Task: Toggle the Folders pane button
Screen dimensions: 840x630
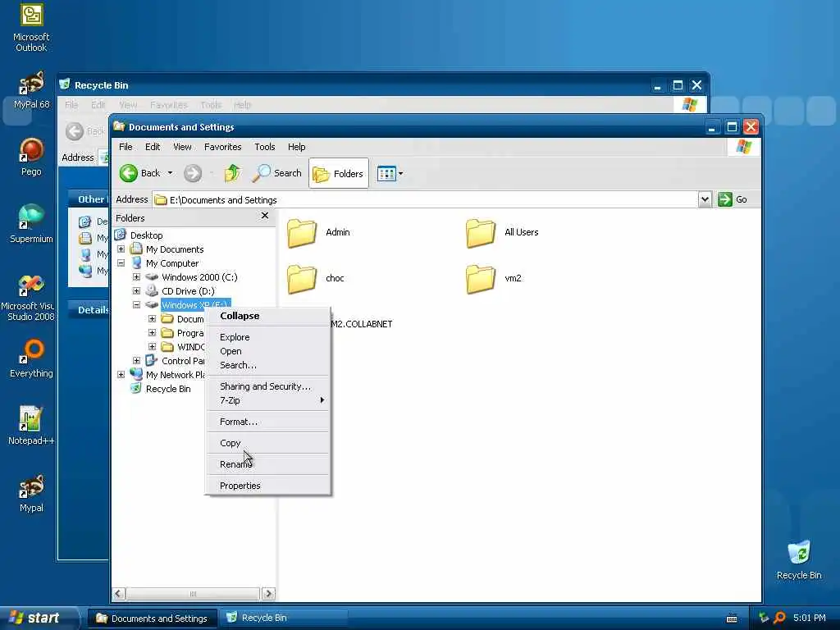Action: pyautogui.click(x=339, y=173)
